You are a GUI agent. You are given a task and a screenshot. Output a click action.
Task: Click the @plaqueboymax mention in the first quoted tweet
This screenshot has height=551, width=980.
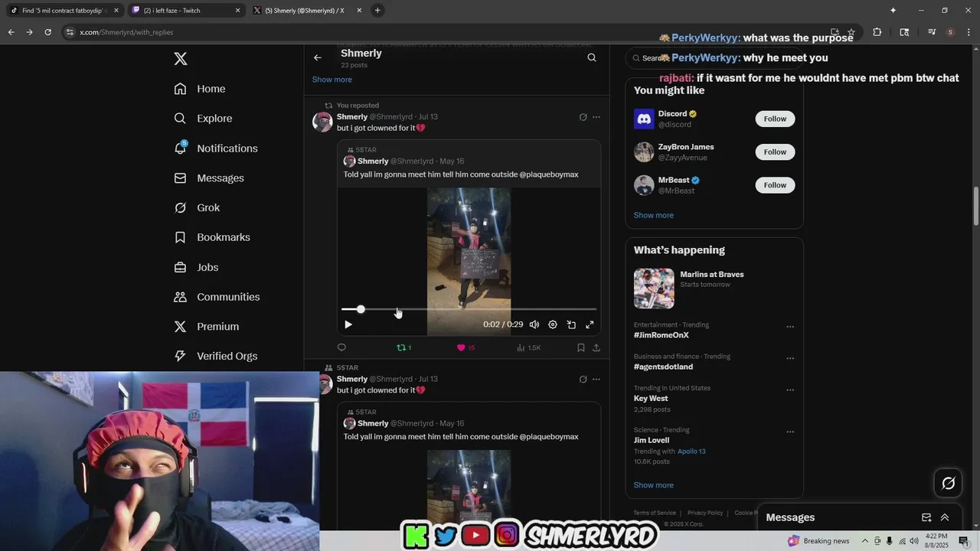549,174
